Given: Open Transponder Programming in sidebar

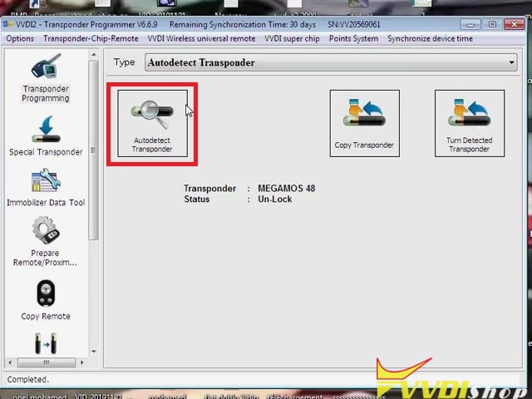Looking at the screenshot, I should 46,77.
